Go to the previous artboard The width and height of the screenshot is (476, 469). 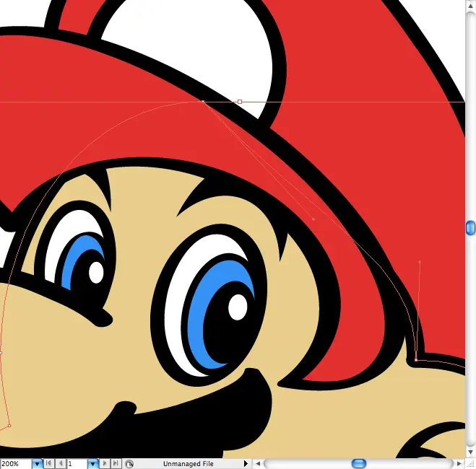coord(61,463)
